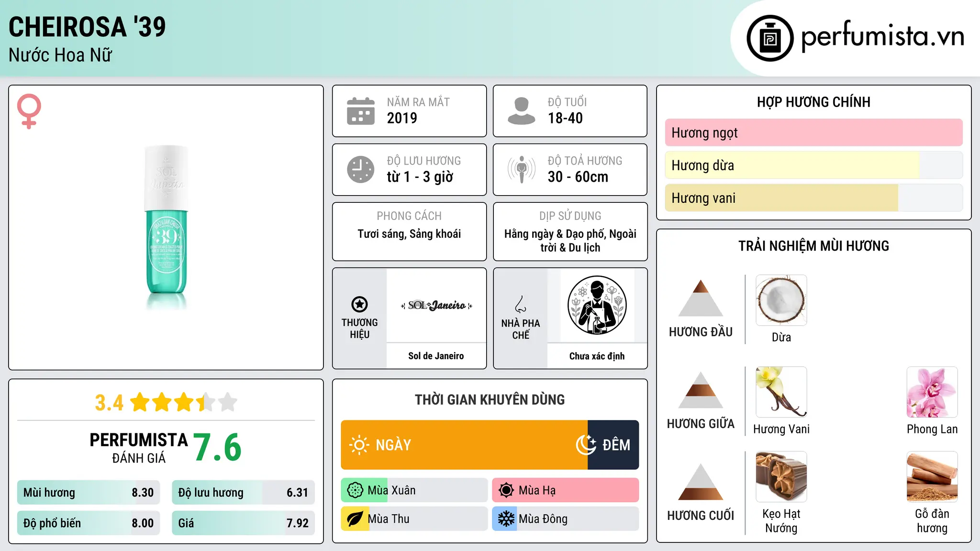
Task: Click the pink female gender symbol
Action: [x=29, y=111]
